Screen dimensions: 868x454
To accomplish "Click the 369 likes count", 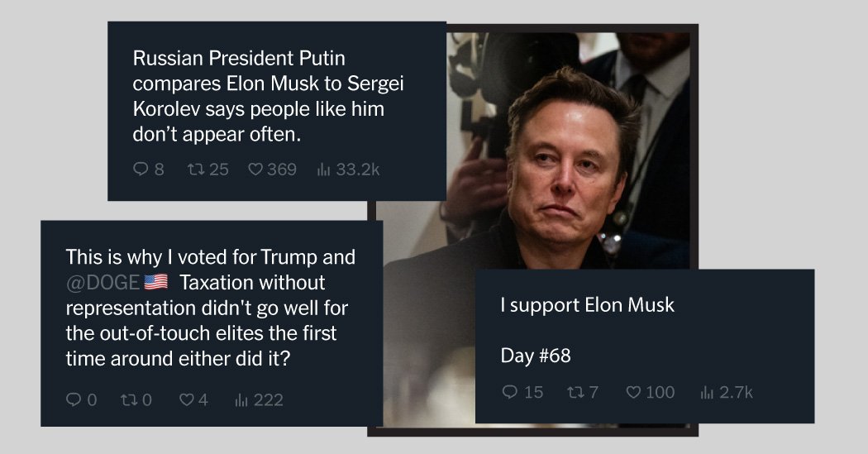I will [x=281, y=170].
